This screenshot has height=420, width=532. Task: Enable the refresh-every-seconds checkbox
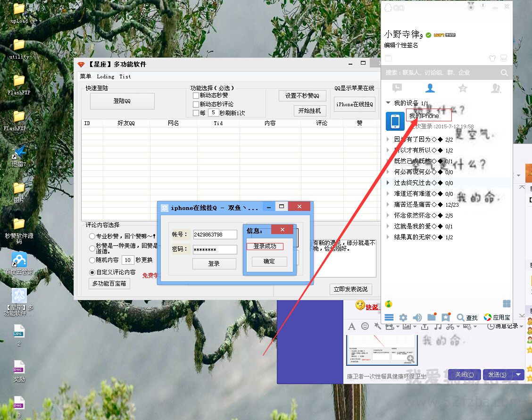195,113
